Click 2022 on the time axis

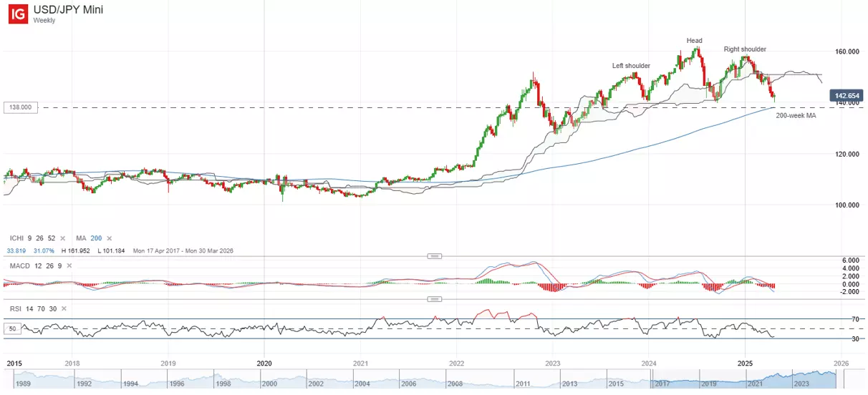point(456,364)
